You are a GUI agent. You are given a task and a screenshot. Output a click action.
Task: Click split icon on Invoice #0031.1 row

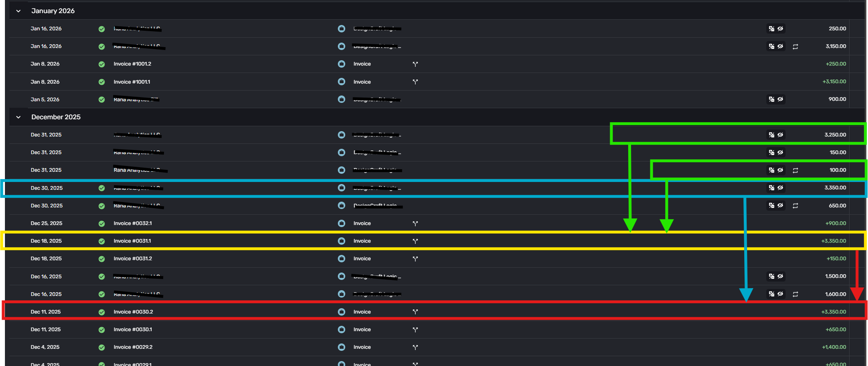[x=415, y=241]
